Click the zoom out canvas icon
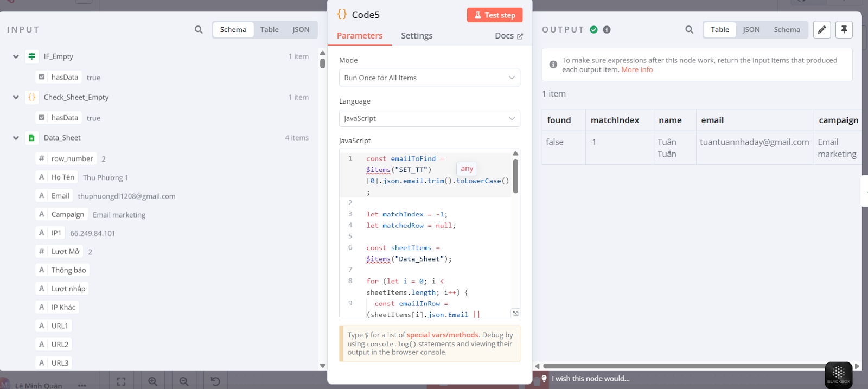 point(184,381)
